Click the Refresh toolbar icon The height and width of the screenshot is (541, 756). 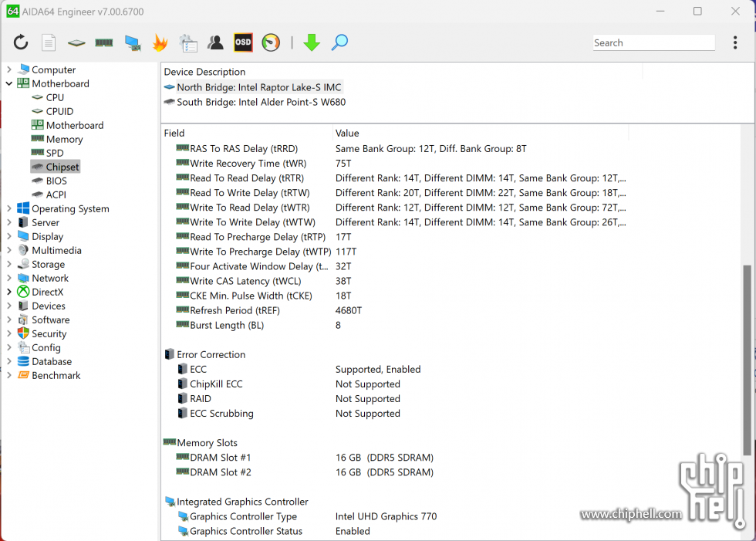(21, 42)
